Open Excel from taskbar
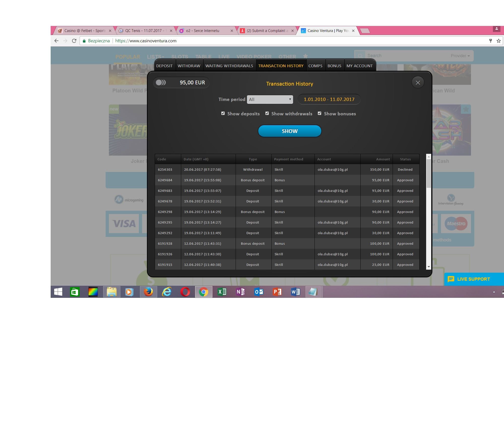The height and width of the screenshot is (428, 504). click(222, 292)
